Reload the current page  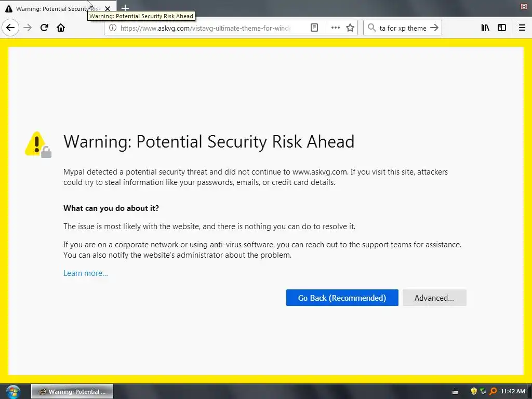pyautogui.click(x=44, y=28)
